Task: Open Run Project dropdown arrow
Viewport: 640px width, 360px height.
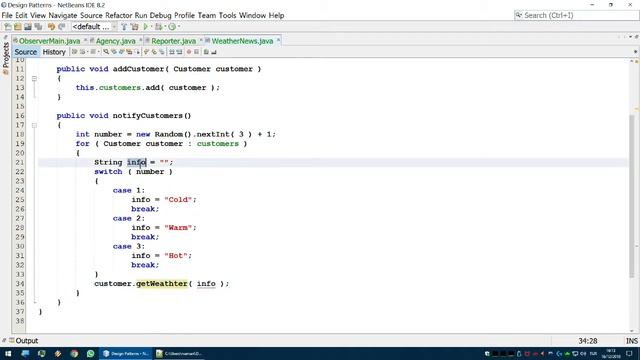Action: [151, 27]
